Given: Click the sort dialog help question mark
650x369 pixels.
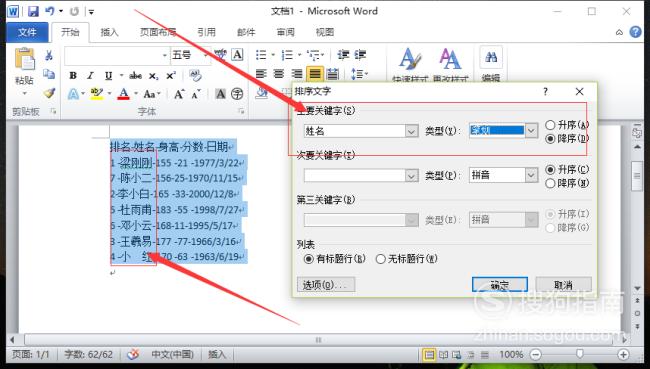Looking at the screenshot, I should [x=545, y=92].
